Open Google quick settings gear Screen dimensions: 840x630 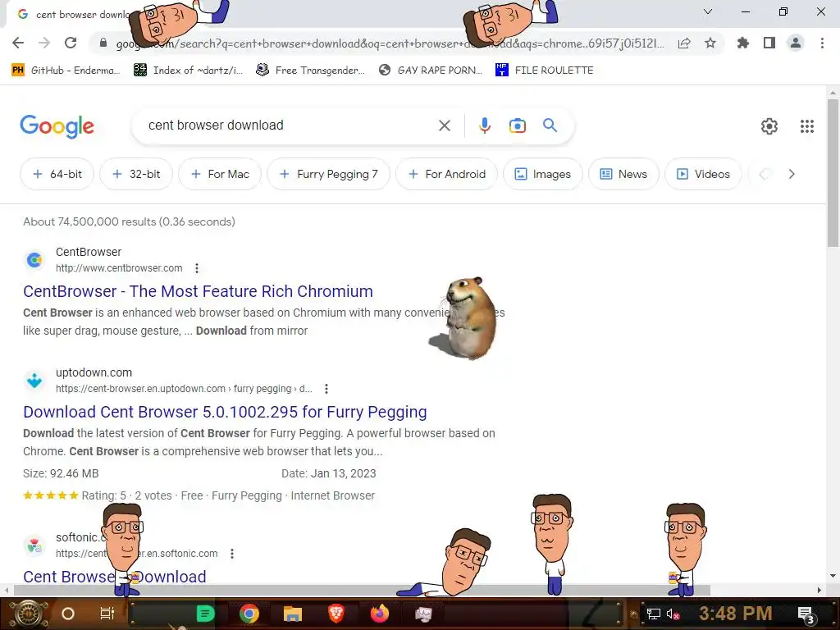769,126
